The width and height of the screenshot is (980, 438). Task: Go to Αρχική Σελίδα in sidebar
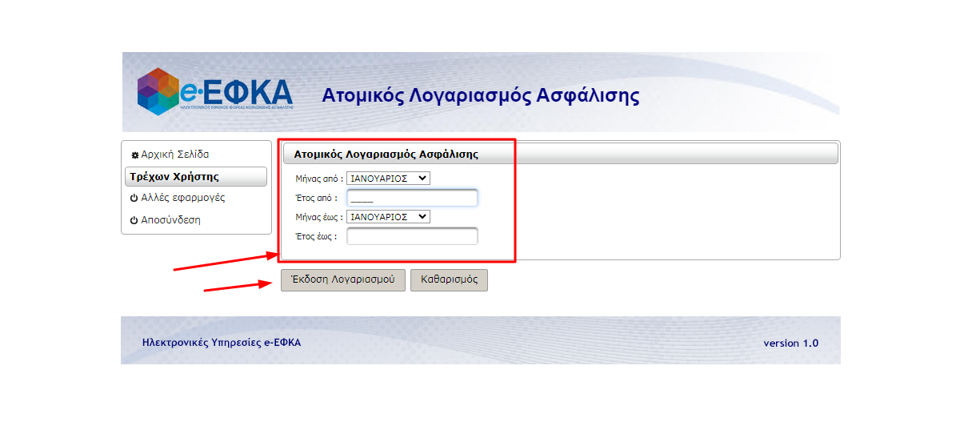(x=174, y=155)
